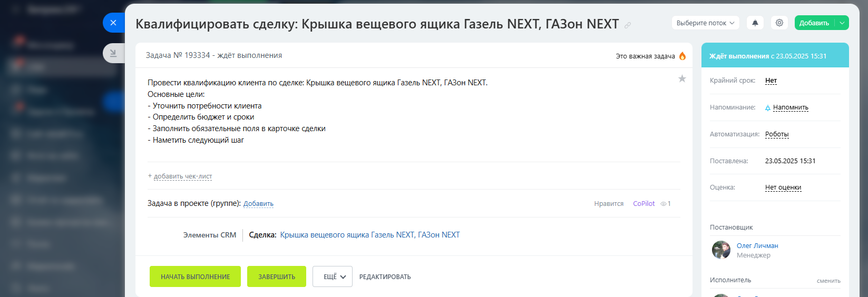The height and width of the screenshot is (297, 868).
Task: Open the ЕЩЁ dropdown menu
Action: coord(333,276)
